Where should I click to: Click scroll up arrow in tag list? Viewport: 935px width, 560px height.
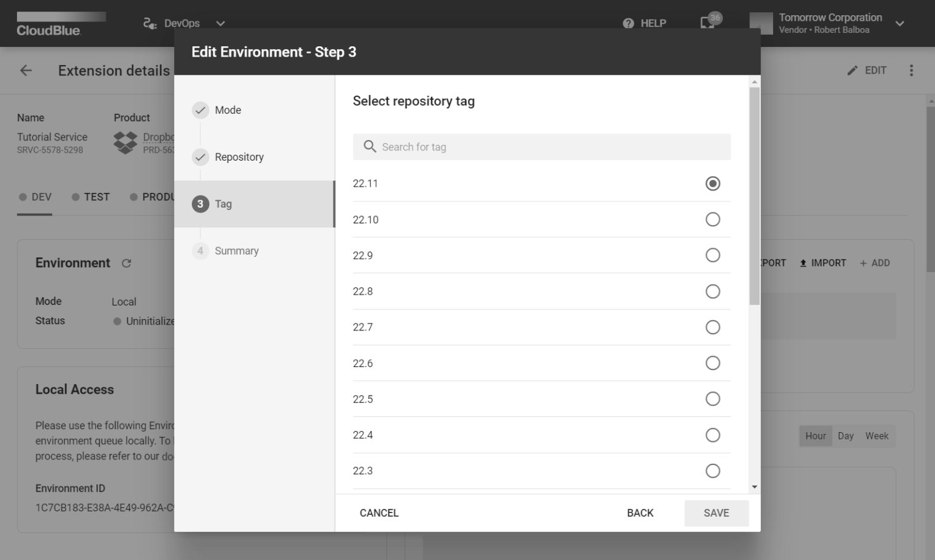(755, 82)
